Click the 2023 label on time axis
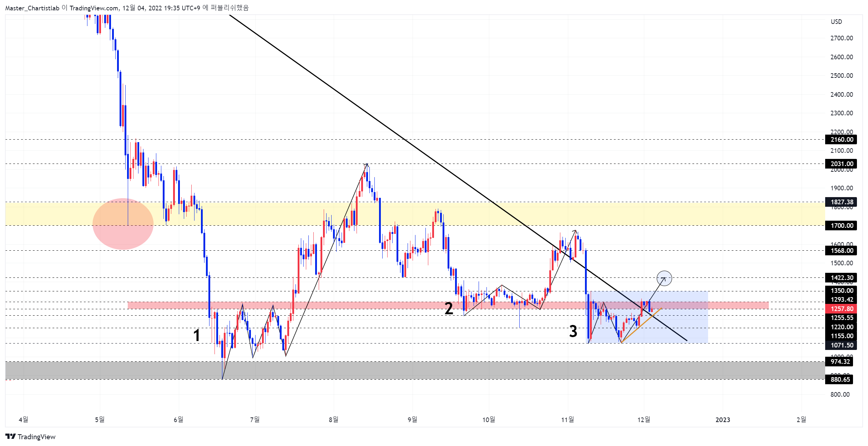The height and width of the screenshot is (446, 868). [723, 420]
